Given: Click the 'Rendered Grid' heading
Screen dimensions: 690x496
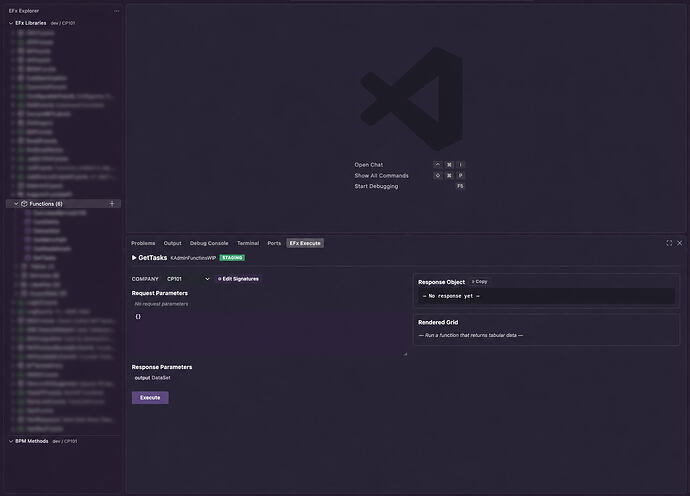Looking at the screenshot, I should (x=438, y=322).
